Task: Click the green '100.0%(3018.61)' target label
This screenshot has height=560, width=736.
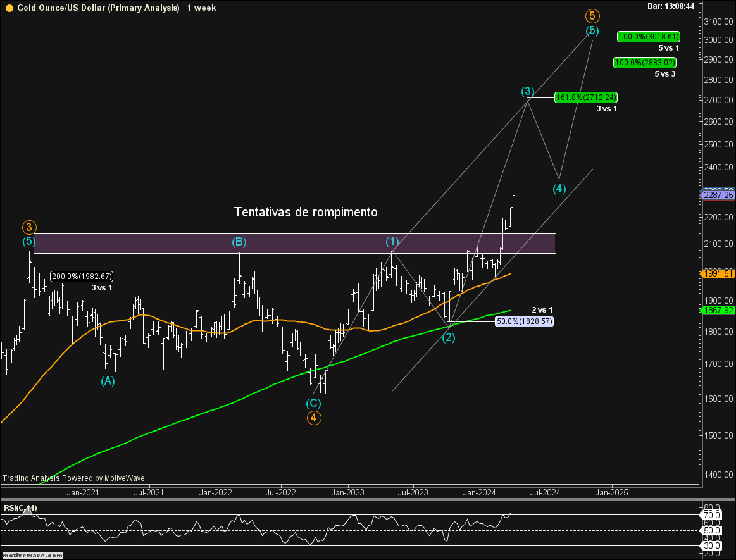Action: (x=649, y=37)
